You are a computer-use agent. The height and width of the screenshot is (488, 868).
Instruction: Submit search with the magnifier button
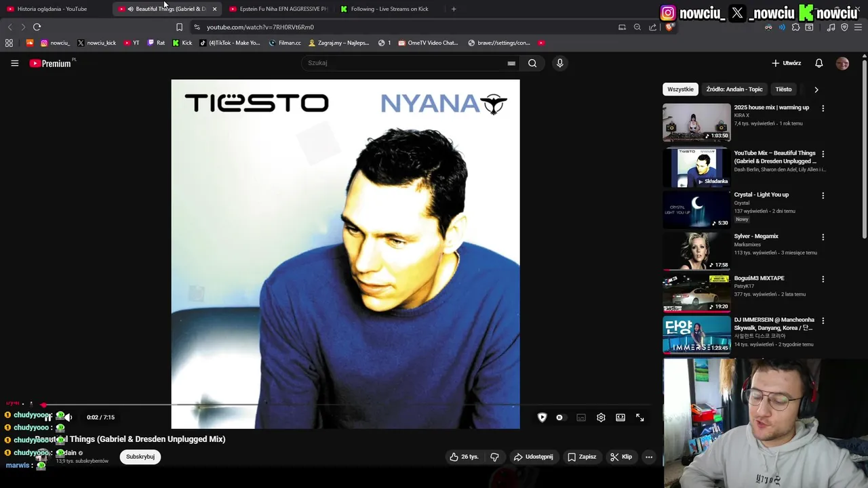532,63
